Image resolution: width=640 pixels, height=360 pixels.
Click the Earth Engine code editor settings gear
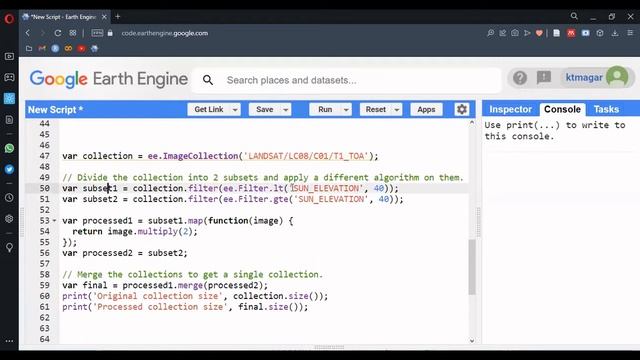tap(462, 109)
